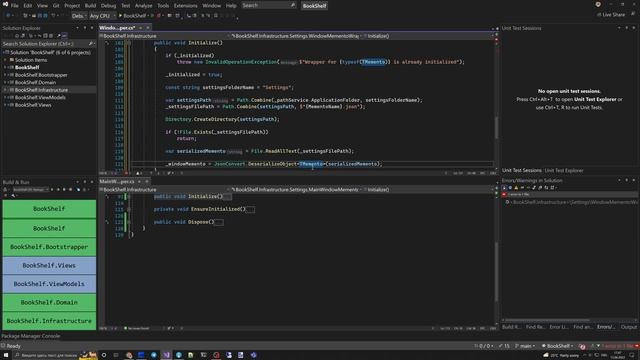The image size is (640, 360).
Task: Expand the BookShelf.Views project
Action: [6, 105]
